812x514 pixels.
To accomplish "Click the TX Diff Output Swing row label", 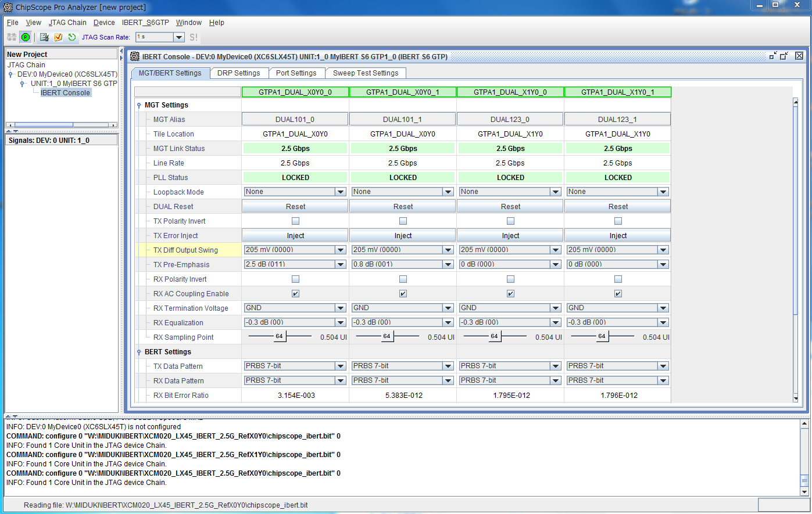I will click(185, 250).
